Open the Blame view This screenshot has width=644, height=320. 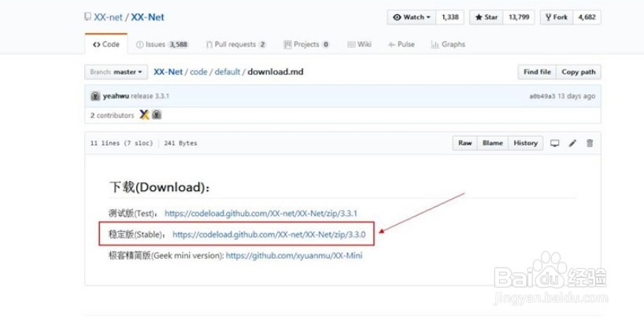pyautogui.click(x=492, y=143)
